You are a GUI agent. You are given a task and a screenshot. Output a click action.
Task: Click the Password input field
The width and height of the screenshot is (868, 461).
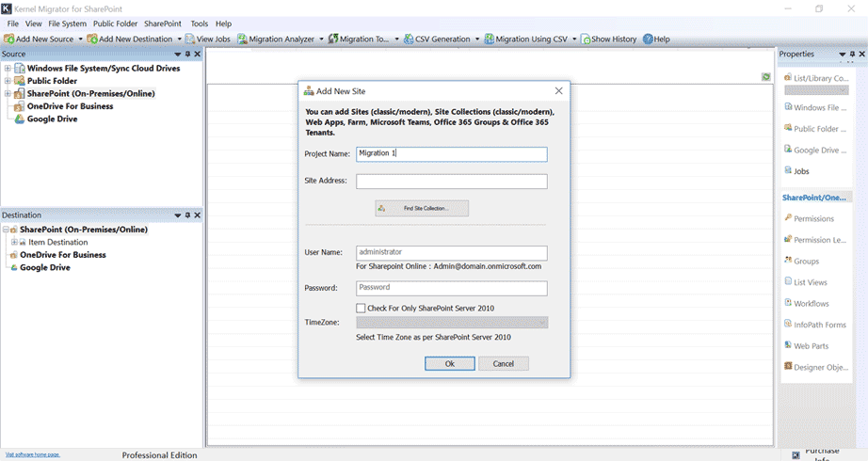452,288
